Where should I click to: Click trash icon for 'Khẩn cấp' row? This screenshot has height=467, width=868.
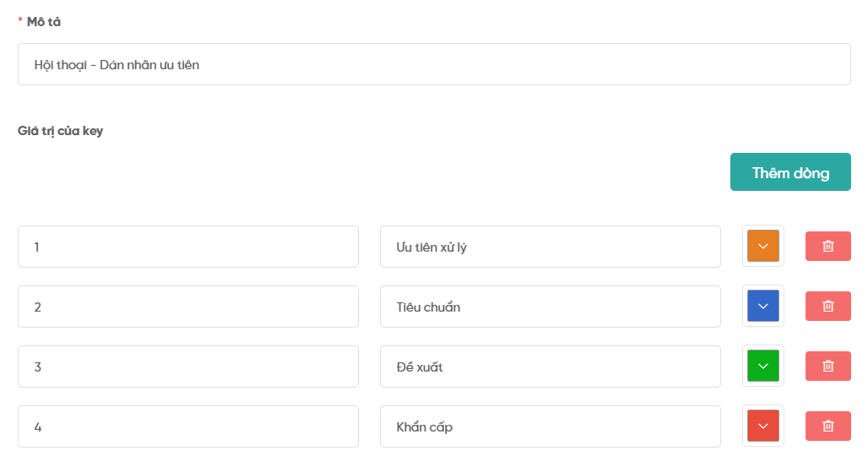pos(827,426)
